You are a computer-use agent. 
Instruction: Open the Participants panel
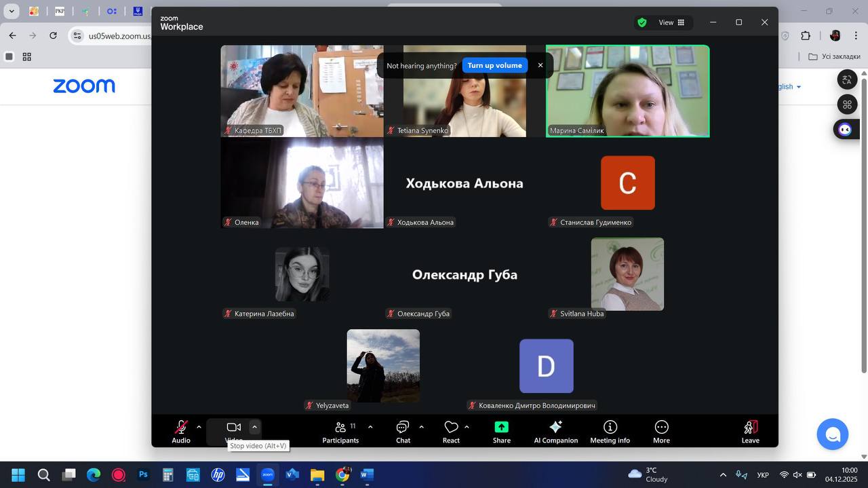340,432
